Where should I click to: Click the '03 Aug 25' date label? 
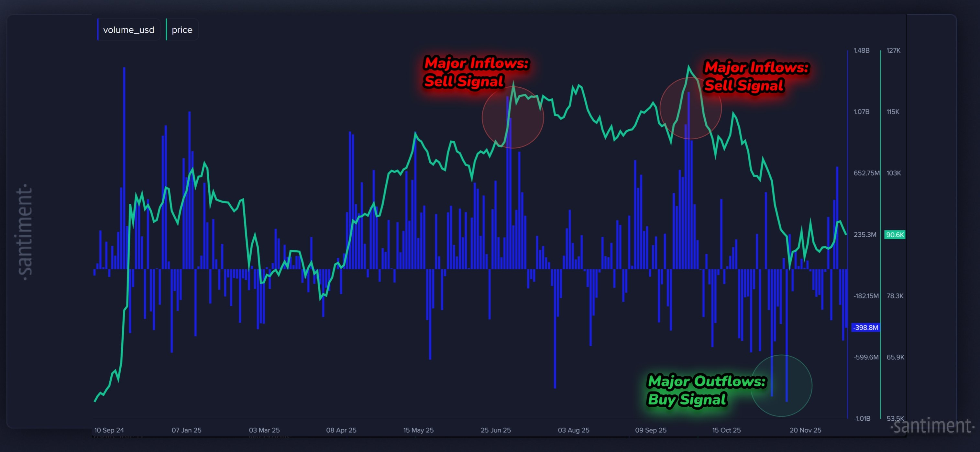573,430
